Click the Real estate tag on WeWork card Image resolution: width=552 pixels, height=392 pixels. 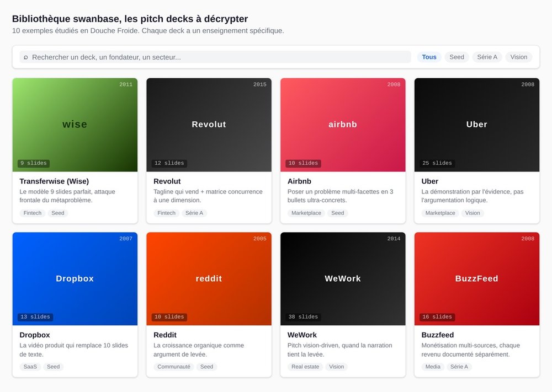coord(305,367)
